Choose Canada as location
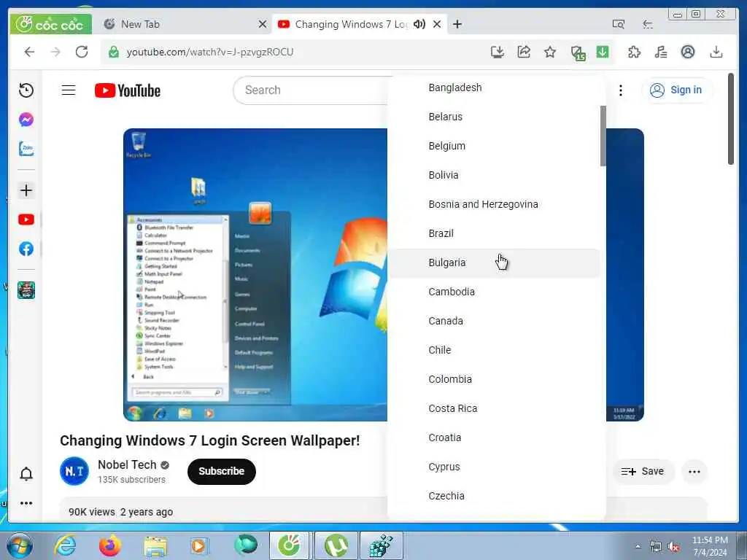Screen dimensions: 747x560 (495, 321)
